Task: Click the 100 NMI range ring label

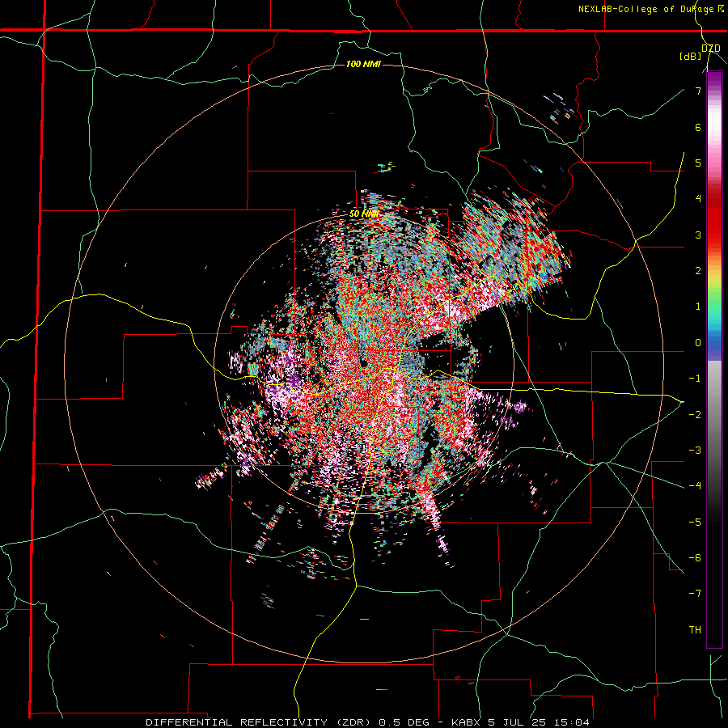Action: coord(363,64)
